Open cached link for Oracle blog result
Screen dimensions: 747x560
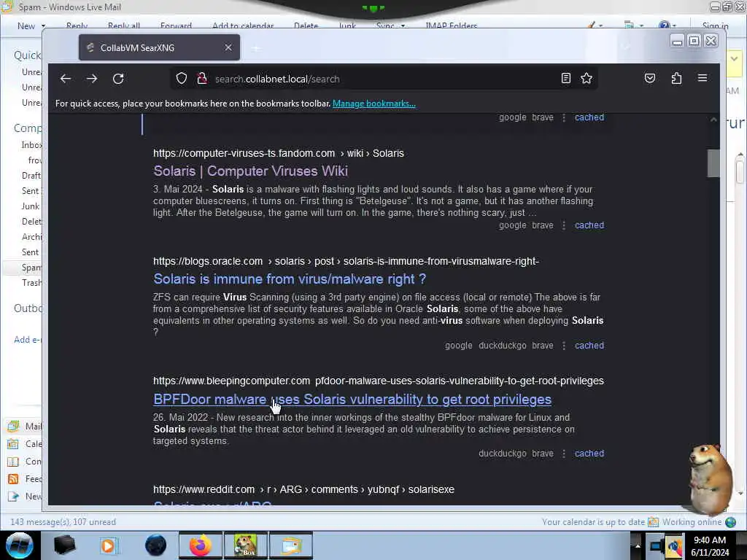589,346
